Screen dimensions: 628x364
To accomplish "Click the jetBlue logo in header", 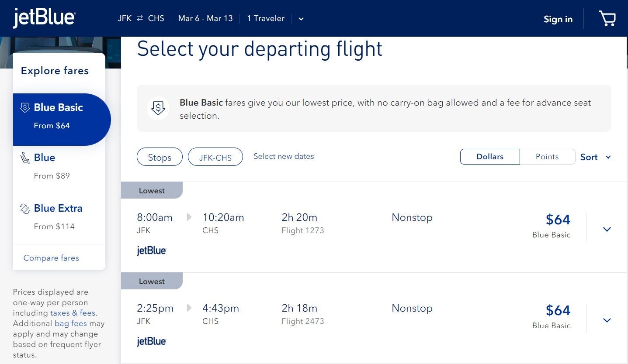I will pyautogui.click(x=44, y=18).
